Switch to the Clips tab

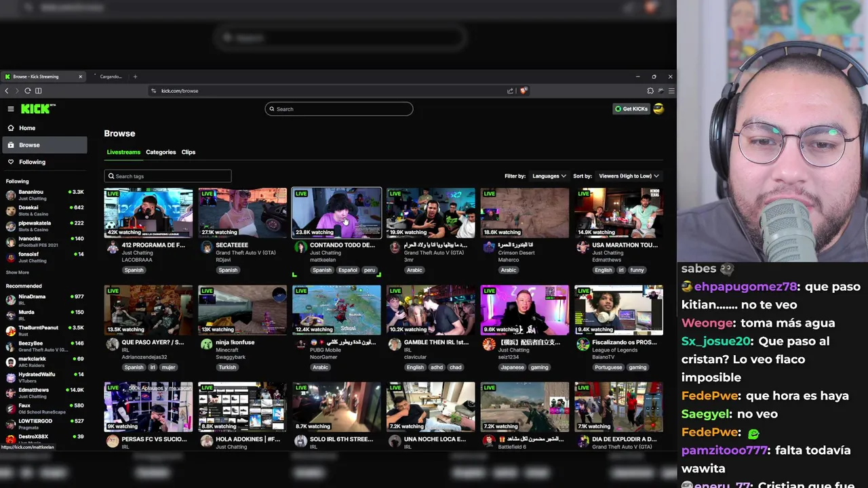tap(189, 152)
